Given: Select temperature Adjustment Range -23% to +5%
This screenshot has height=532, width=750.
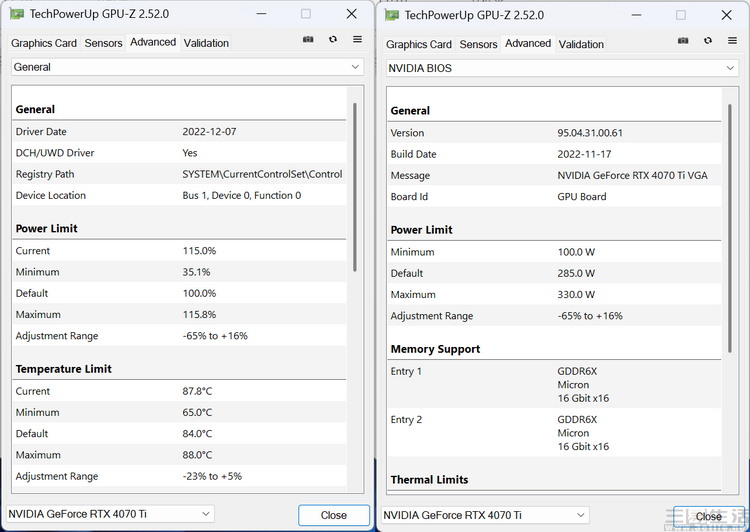Looking at the screenshot, I should [x=212, y=476].
